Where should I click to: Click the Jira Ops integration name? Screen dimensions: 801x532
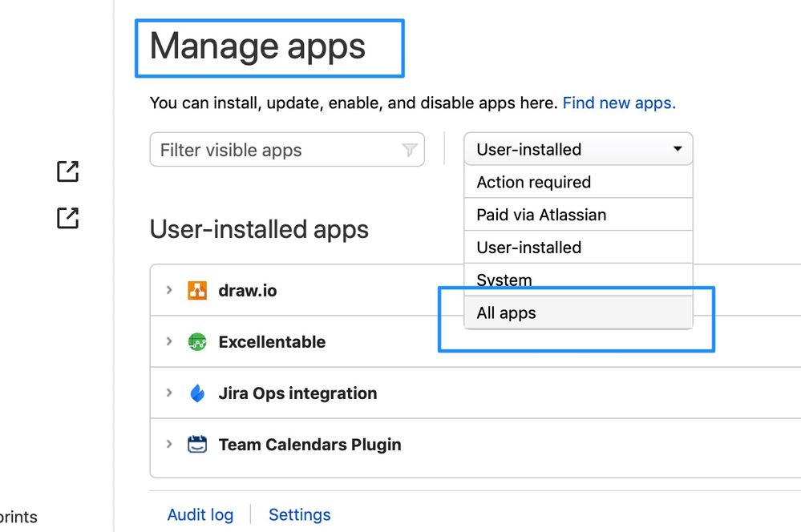point(297,393)
